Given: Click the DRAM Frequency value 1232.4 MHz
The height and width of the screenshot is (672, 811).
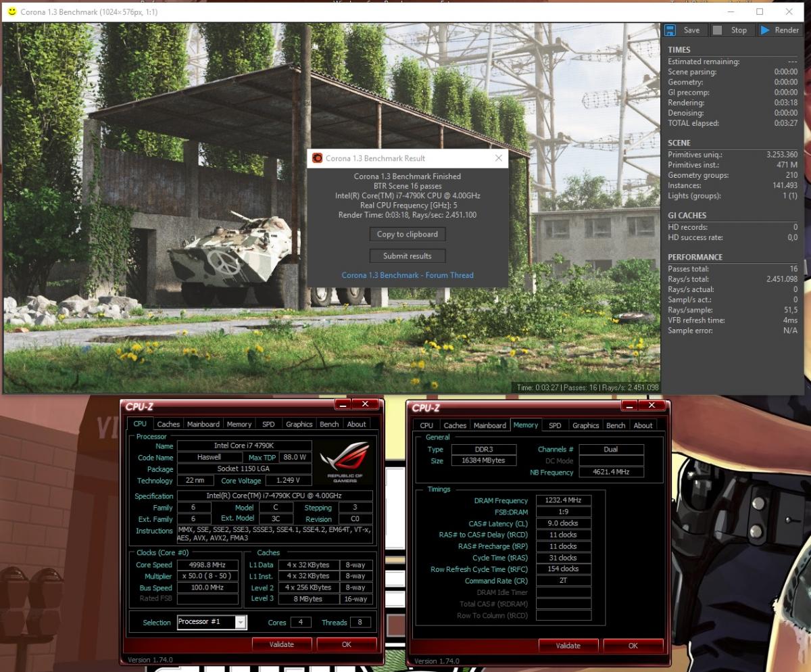Looking at the screenshot, I should pyautogui.click(x=563, y=500).
